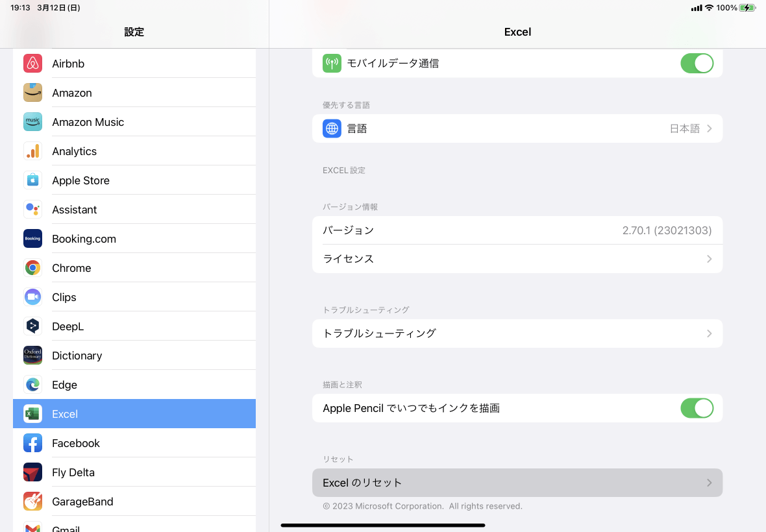Open Facebook settings entry
Image resolution: width=766 pixels, height=532 pixels.
134,443
